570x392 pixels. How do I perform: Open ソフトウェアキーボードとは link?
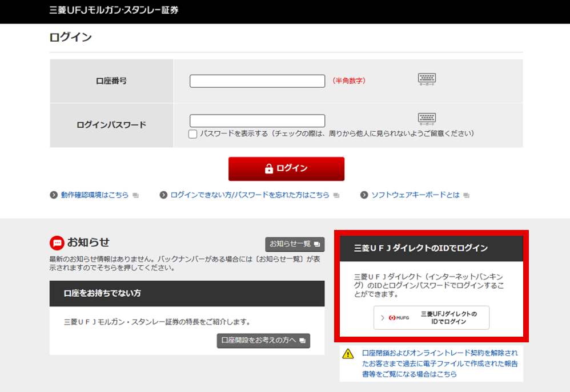coord(415,195)
